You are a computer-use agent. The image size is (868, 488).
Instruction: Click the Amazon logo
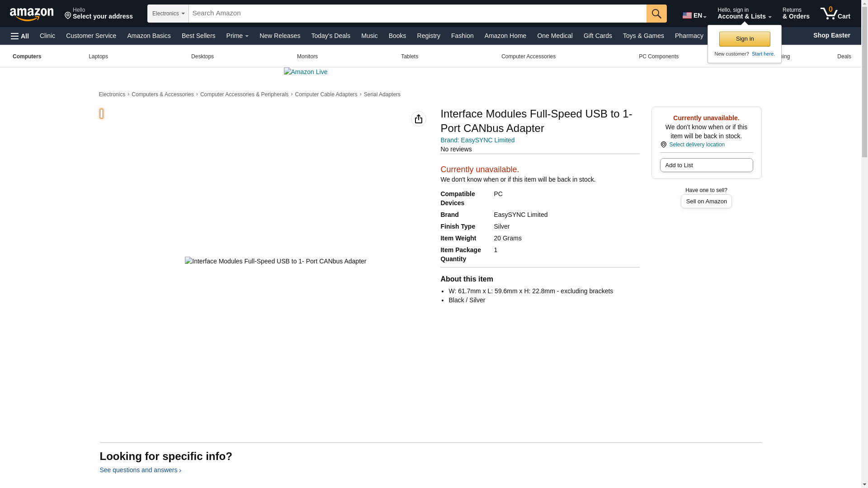tap(32, 14)
